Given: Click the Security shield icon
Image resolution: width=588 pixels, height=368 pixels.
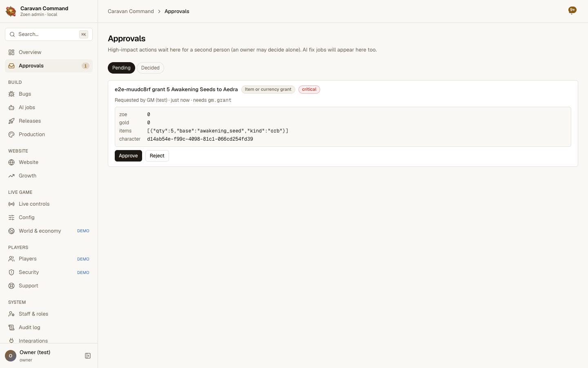Looking at the screenshot, I should point(11,272).
